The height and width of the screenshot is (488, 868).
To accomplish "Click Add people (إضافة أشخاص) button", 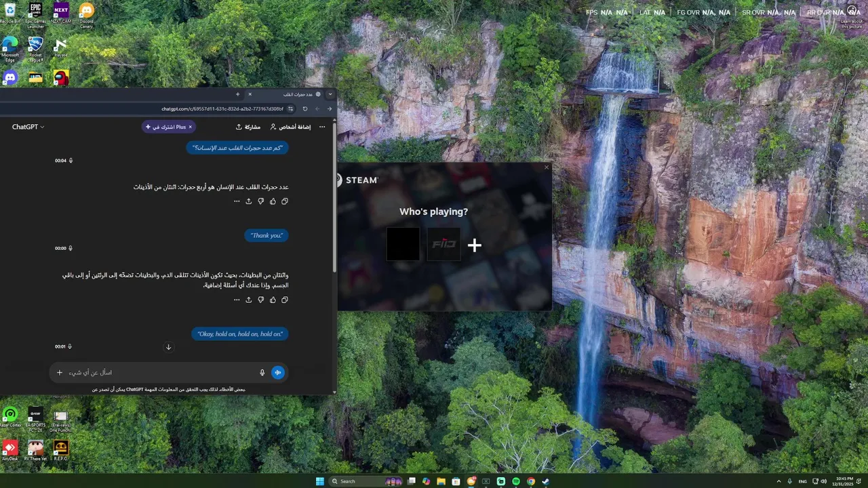I will [290, 127].
